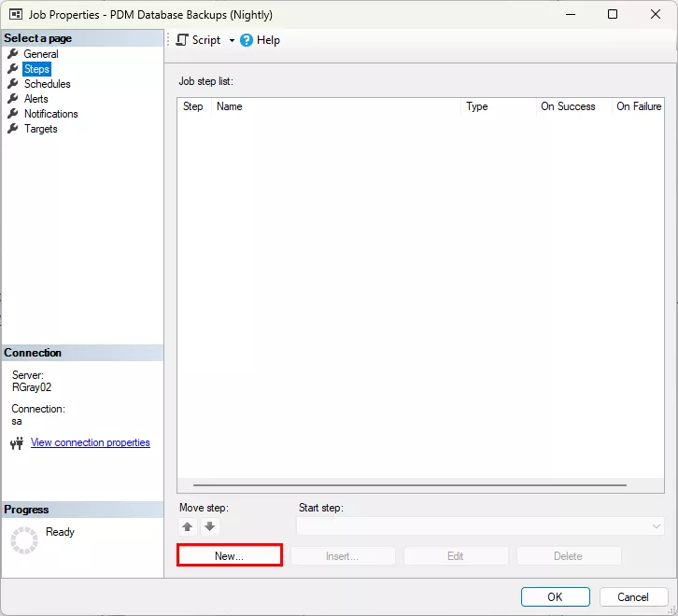Viewport: 678px width, 616px height.
Task: Select the Notifications page
Action: pyautogui.click(x=51, y=114)
